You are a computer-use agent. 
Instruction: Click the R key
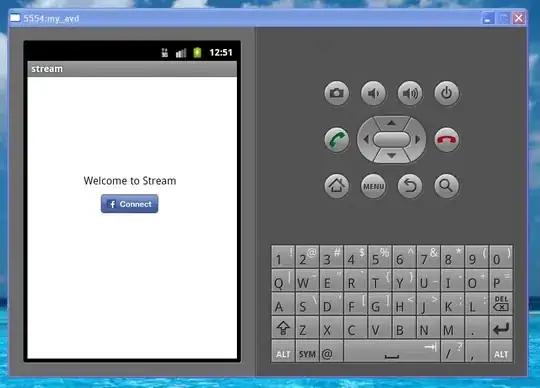tap(355, 280)
